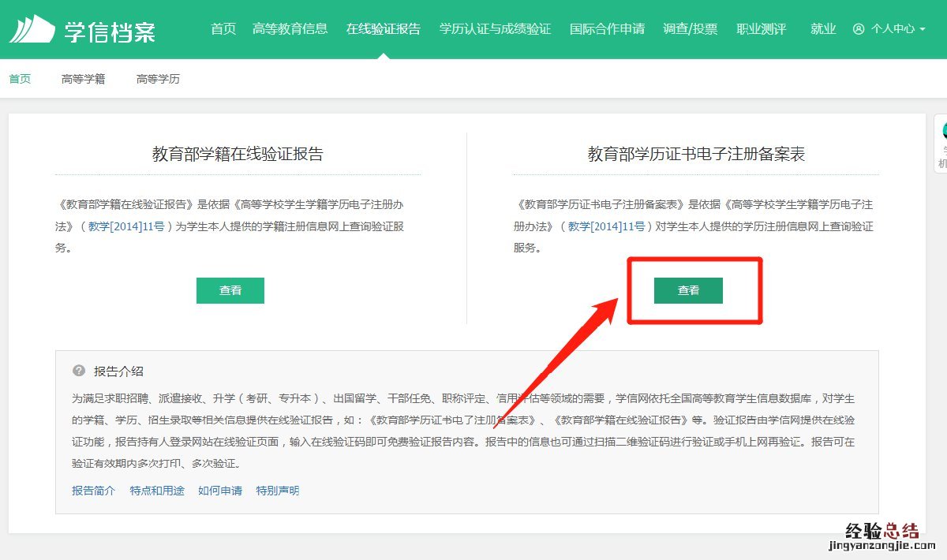
Task: Open the 就业 navigation item
Action: pos(823,29)
